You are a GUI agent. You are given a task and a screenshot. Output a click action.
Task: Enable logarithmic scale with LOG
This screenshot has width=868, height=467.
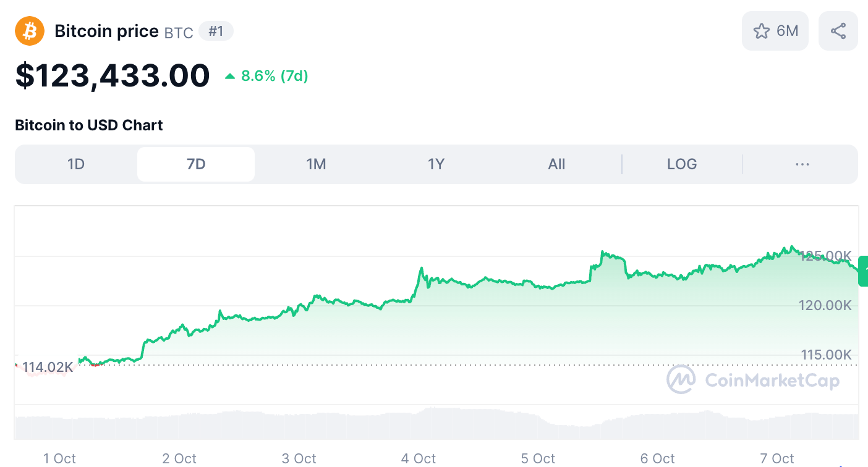pos(681,164)
